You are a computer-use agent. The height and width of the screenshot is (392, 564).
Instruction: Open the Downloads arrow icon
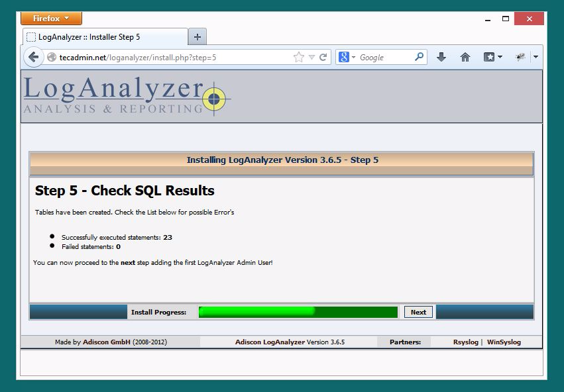(x=441, y=57)
